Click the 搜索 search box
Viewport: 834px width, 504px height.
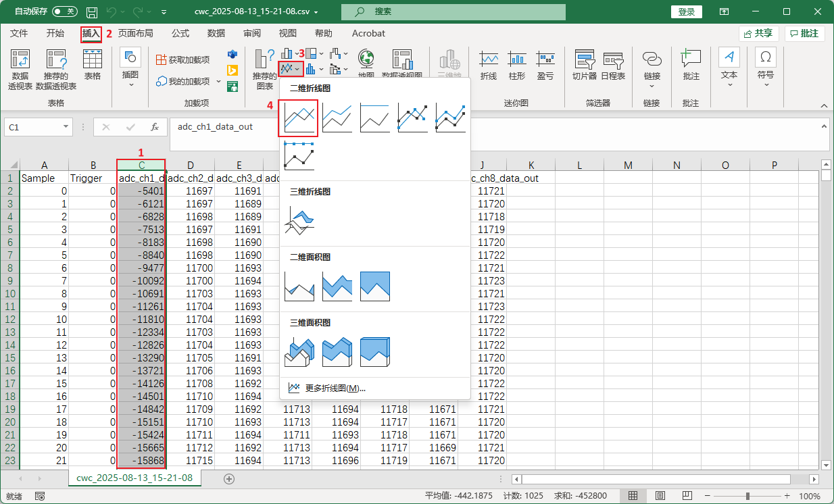point(453,11)
